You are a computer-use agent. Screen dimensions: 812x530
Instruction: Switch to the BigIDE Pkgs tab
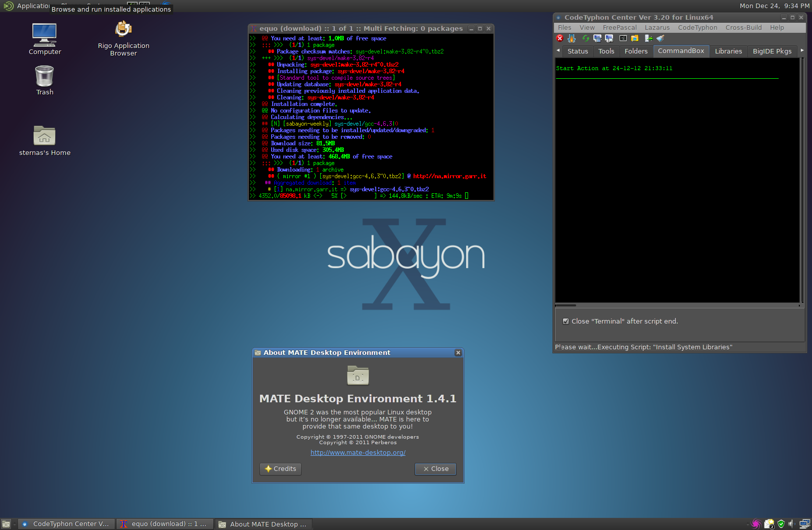(x=772, y=51)
